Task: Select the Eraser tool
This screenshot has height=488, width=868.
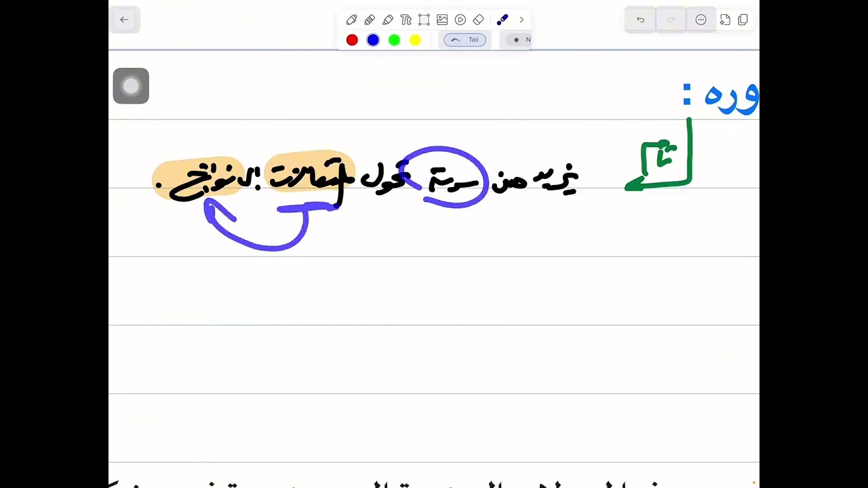Action: point(478,20)
